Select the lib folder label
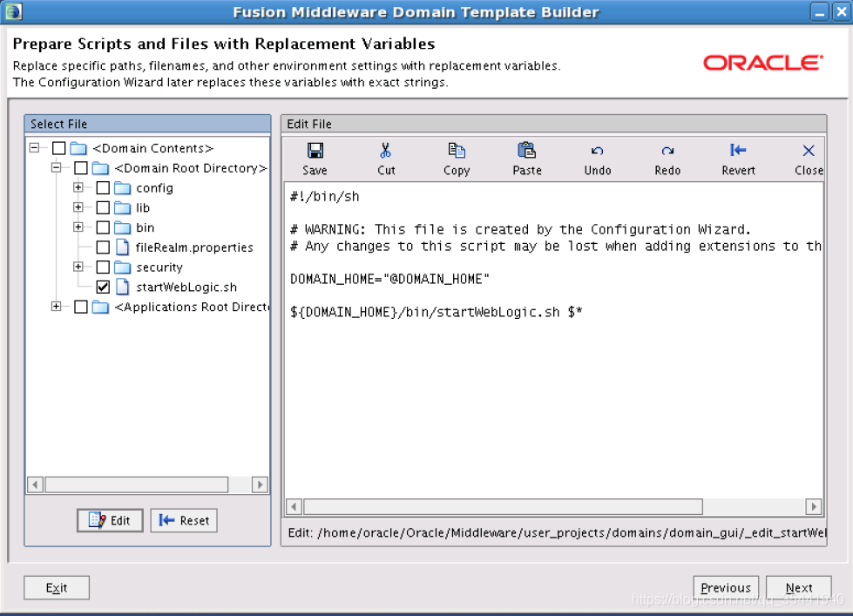 pos(143,208)
